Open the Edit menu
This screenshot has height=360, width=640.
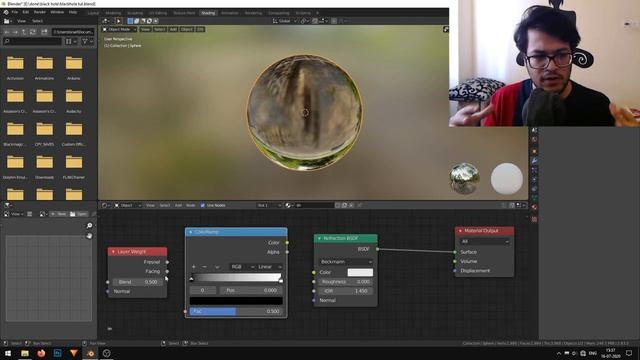pos(25,12)
